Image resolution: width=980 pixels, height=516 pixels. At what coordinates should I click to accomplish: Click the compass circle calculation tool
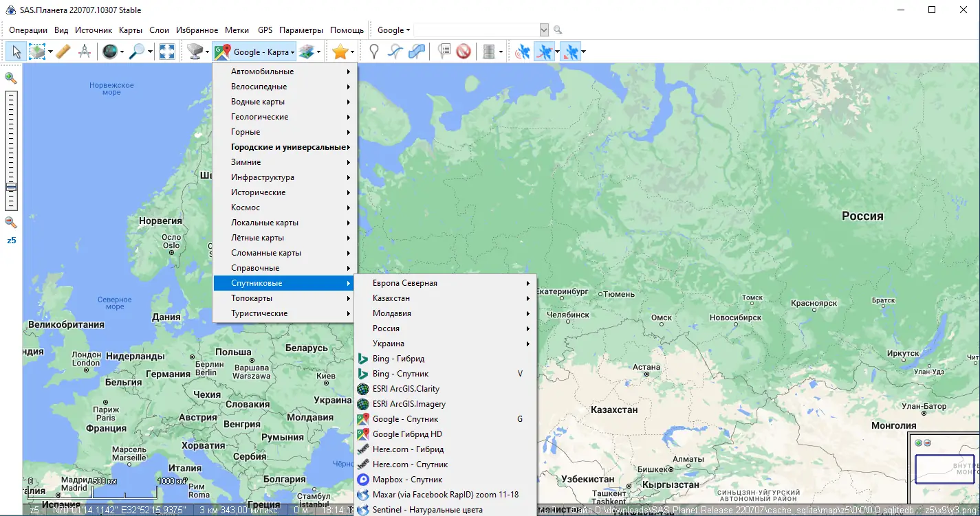pyautogui.click(x=85, y=52)
